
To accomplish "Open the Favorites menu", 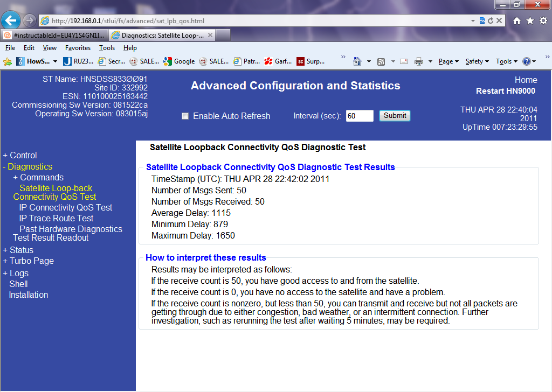I will (x=78, y=48).
